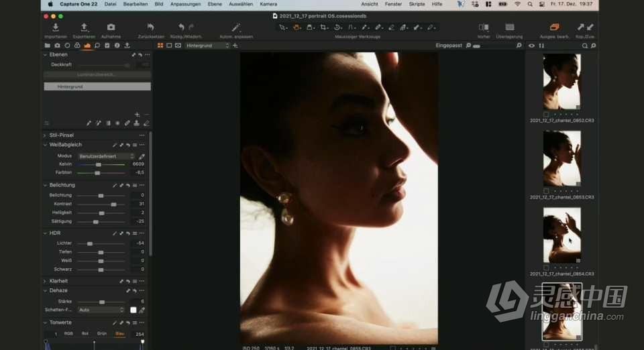This screenshot has width=644, height=350.
Task: Collapse the Dehaze panel
Action: (x=45, y=290)
